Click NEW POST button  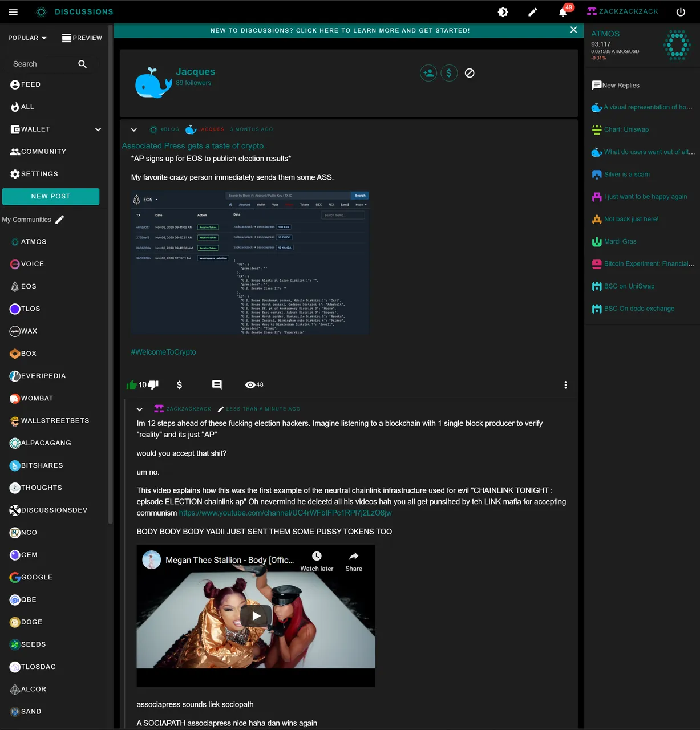(51, 196)
